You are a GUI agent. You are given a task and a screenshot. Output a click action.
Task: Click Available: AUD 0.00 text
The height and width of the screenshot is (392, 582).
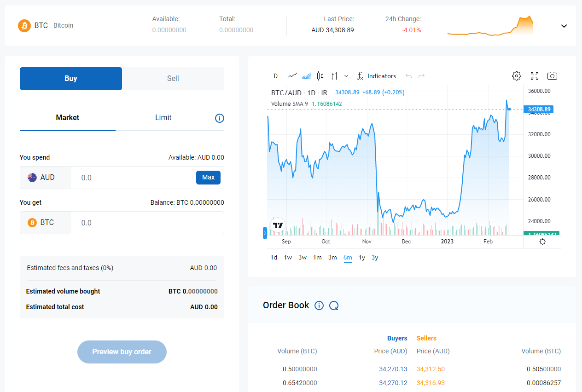[196, 157]
